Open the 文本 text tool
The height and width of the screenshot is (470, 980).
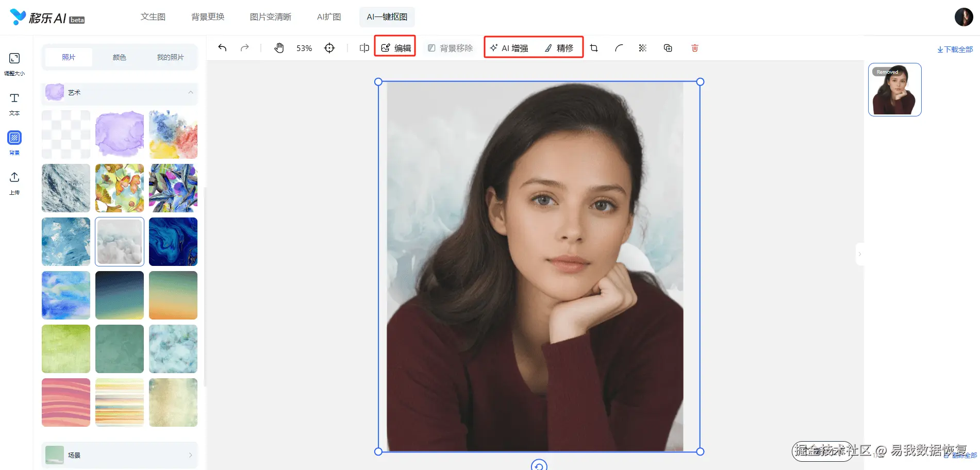pos(14,104)
